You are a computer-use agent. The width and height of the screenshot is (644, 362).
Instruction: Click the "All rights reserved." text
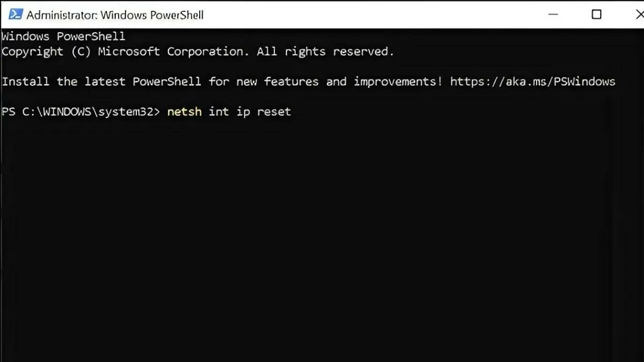pos(325,51)
